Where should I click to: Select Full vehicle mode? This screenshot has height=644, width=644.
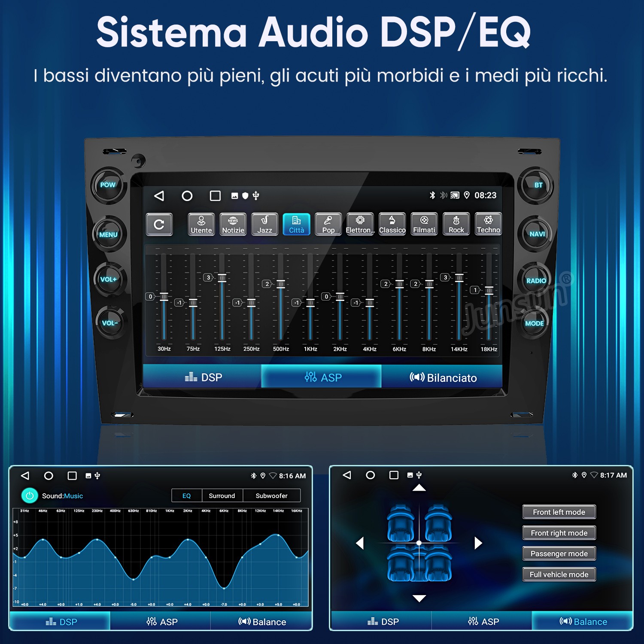tap(559, 574)
